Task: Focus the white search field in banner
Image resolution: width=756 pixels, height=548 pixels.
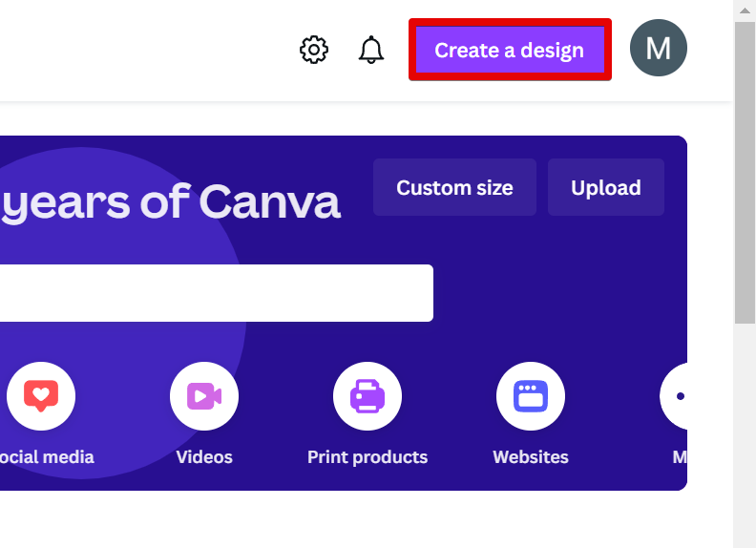Action: point(217,293)
